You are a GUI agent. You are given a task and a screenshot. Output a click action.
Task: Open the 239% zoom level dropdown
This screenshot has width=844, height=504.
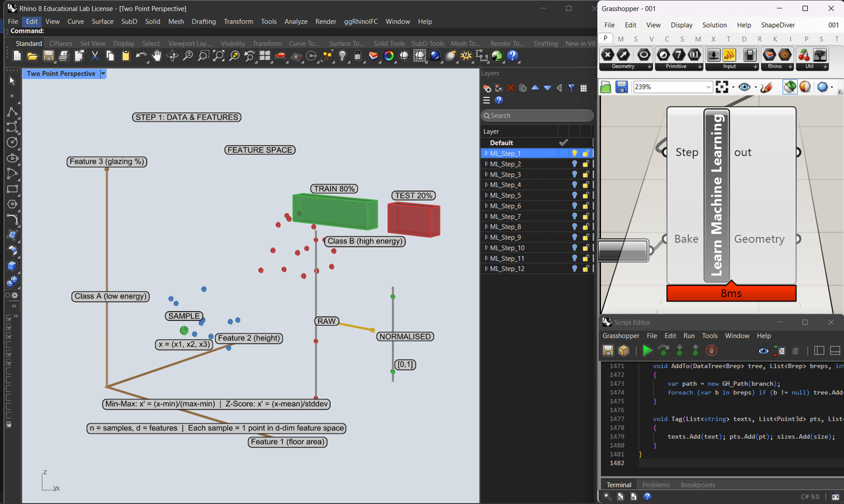tap(708, 87)
